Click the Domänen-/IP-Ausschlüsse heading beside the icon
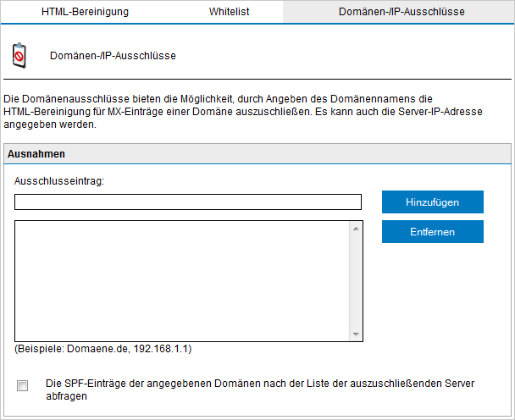This screenshot has width=515, height=420. point(113,55)
